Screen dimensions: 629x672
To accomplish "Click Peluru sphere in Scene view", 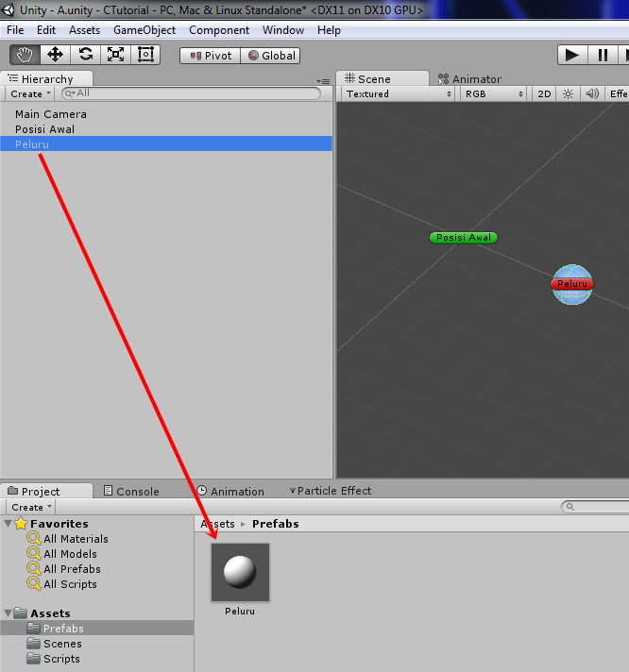I will click(x=572, y=285).
